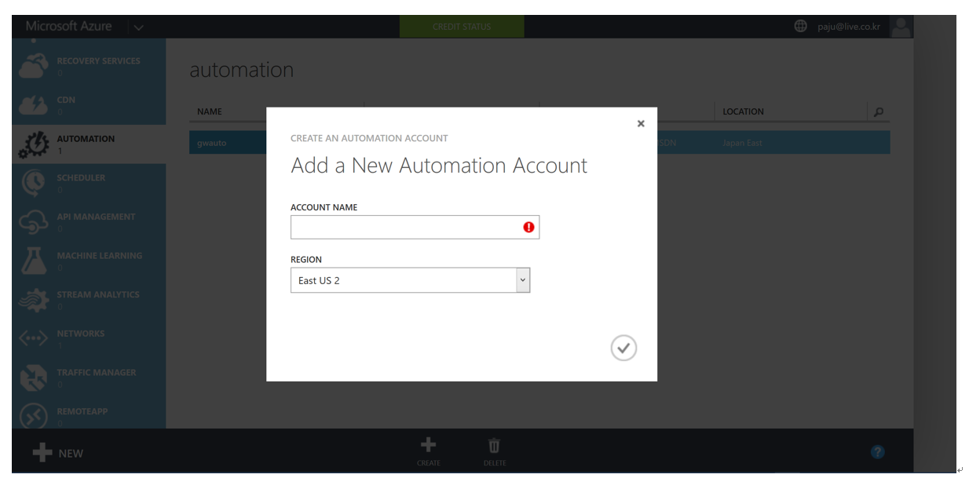Click the Recovery Services cloud icon

(x=34, y=67)
